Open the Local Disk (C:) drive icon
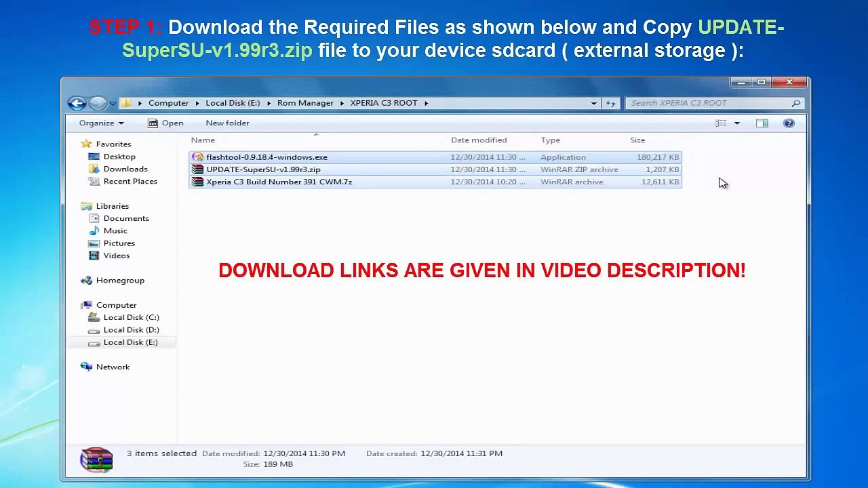 pyautogui.click(x=94, y=317)
